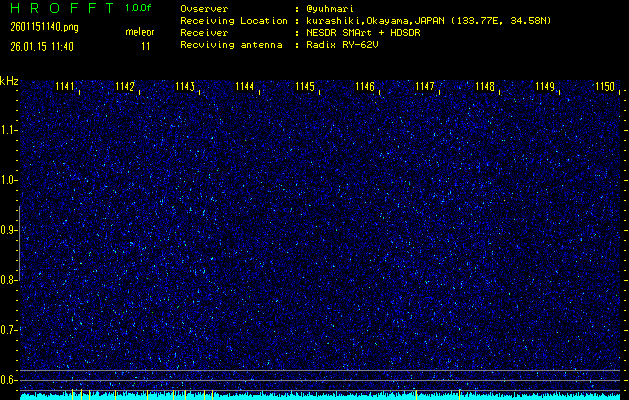This screenshot has width=629, height=400.
Task: Select the 26.01.15 11:40 timestamp
Action: pos(43,46)
